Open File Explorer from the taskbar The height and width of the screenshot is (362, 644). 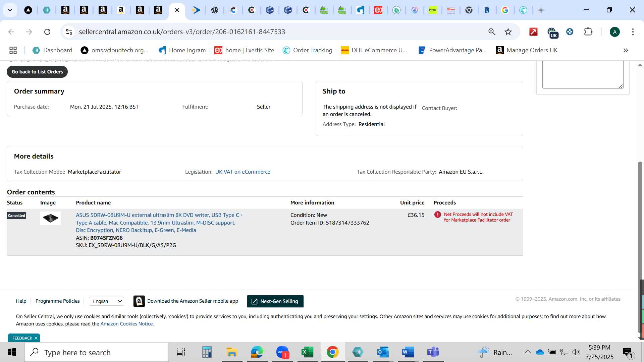point(232,352)
